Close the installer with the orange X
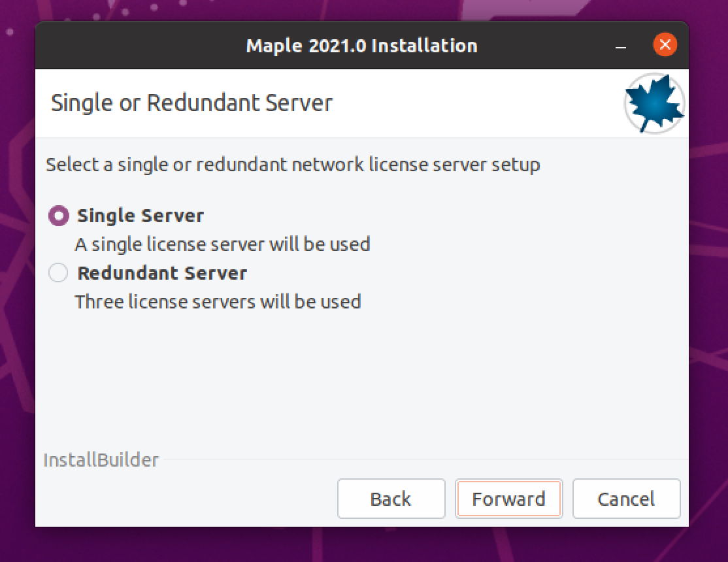The height and width of the screenshot is (562, 728). coord(665,45)
